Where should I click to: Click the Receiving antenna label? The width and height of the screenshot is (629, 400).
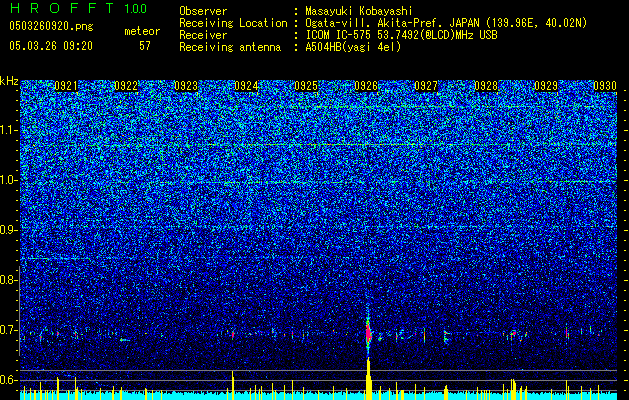pyautogui.click(x=230, y=47)
